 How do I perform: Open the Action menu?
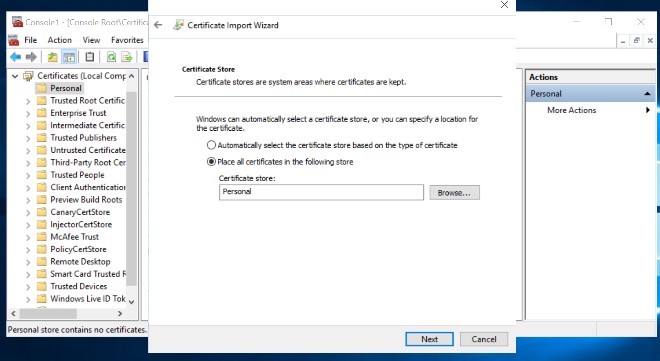[x=59, y=40]
